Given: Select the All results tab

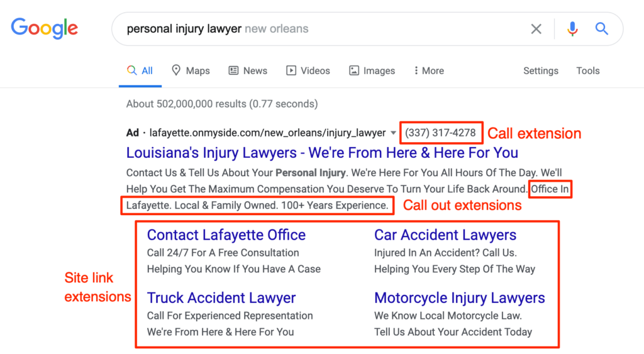Looking at the screenshot, I should 140,70.
